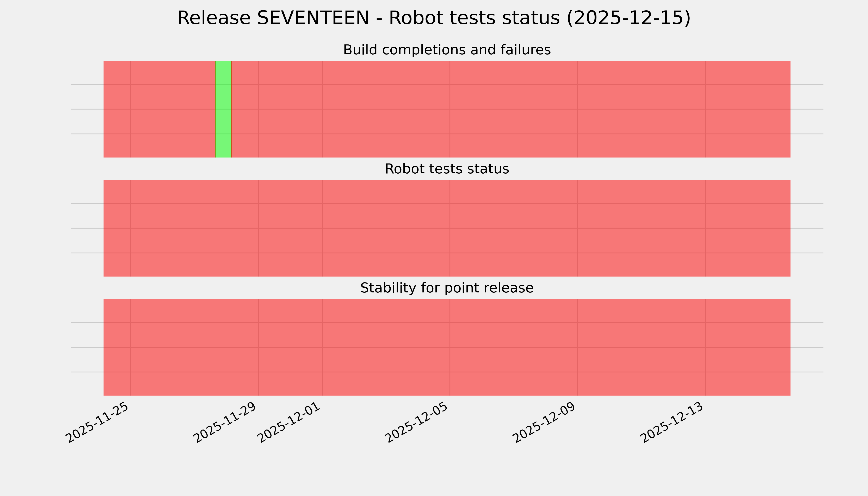Click the main chart title at top

tap(434, 18)
